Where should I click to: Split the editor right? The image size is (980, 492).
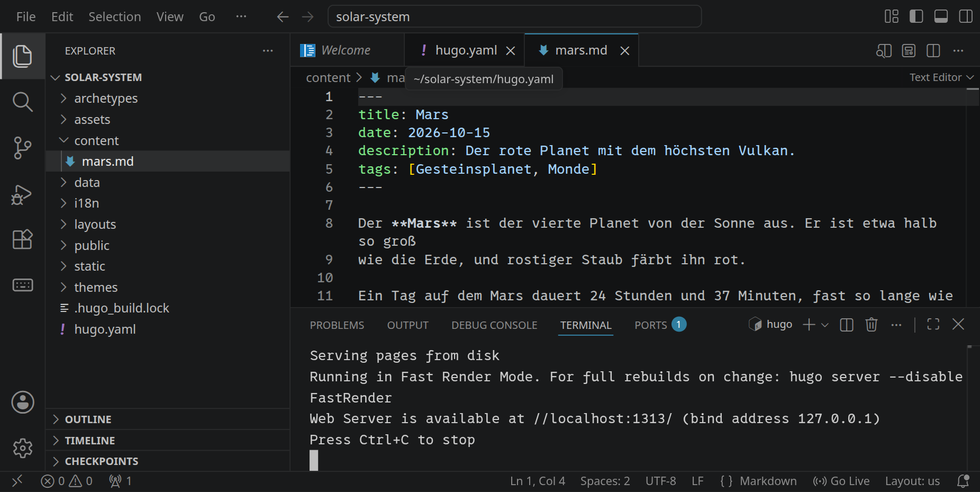pyautogui.click(x=933, y=51)
